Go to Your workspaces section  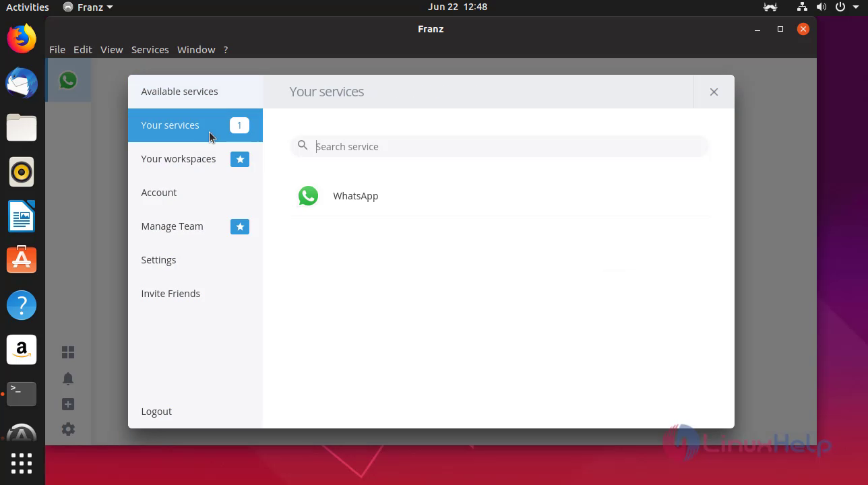coord(195,159)
